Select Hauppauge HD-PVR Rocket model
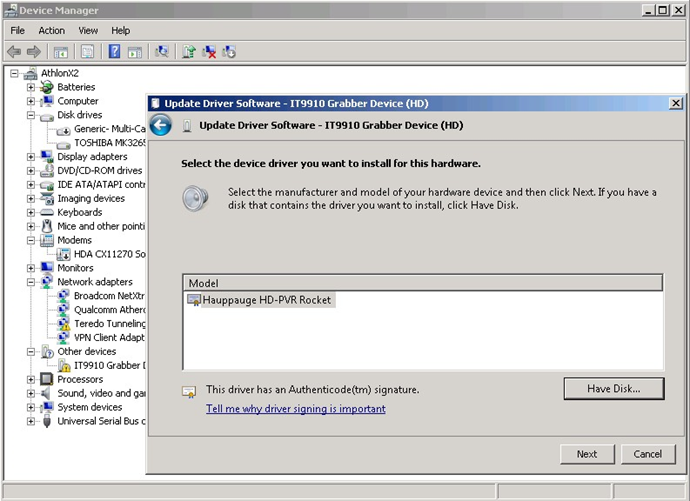 click(266, 300)
